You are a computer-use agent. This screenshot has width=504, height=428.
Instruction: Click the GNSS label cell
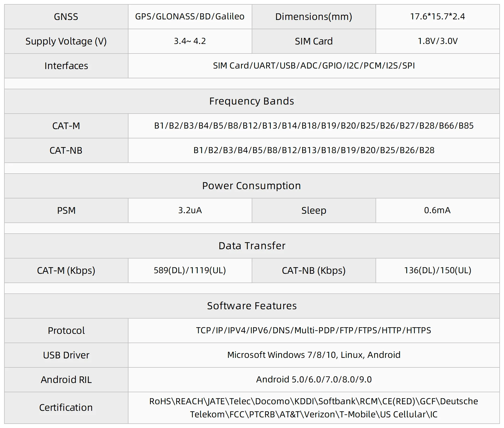66,17
